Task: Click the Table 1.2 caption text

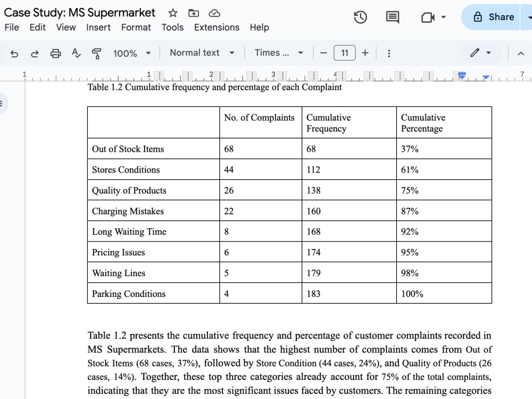Action: 215,87
